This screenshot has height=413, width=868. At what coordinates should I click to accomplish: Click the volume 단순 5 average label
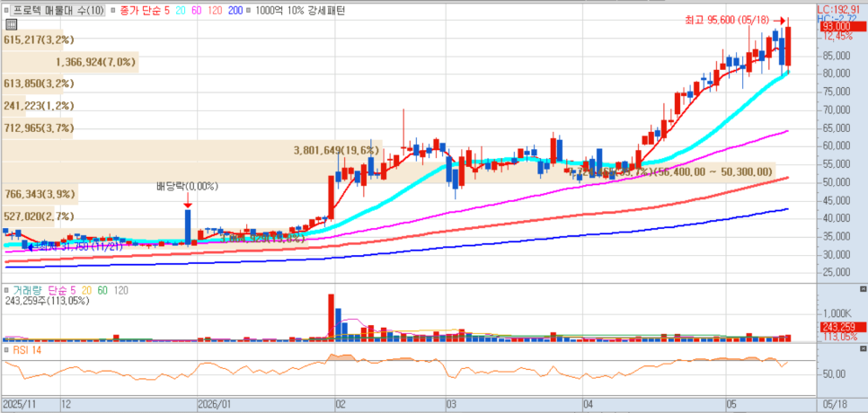point(64,290)
